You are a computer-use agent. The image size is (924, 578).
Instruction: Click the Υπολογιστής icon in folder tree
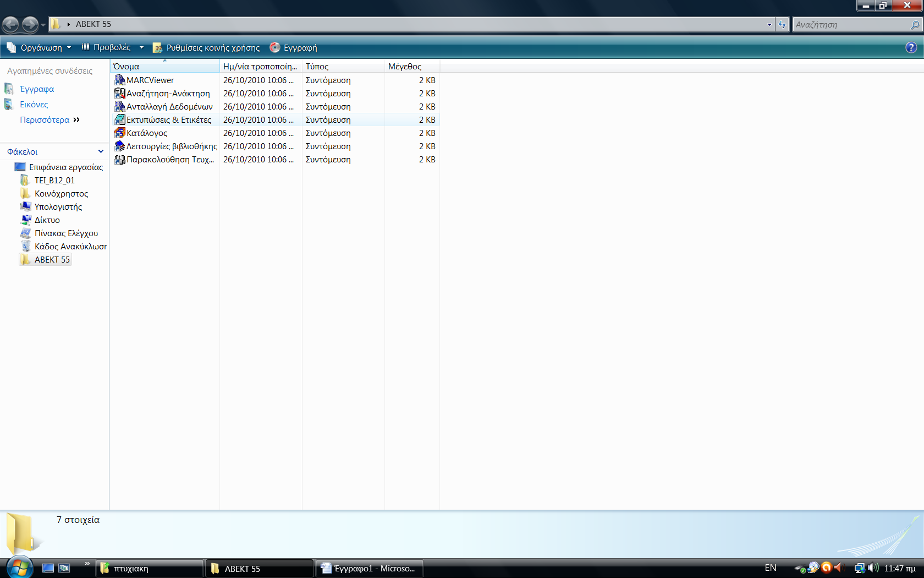tap(25, 206)
